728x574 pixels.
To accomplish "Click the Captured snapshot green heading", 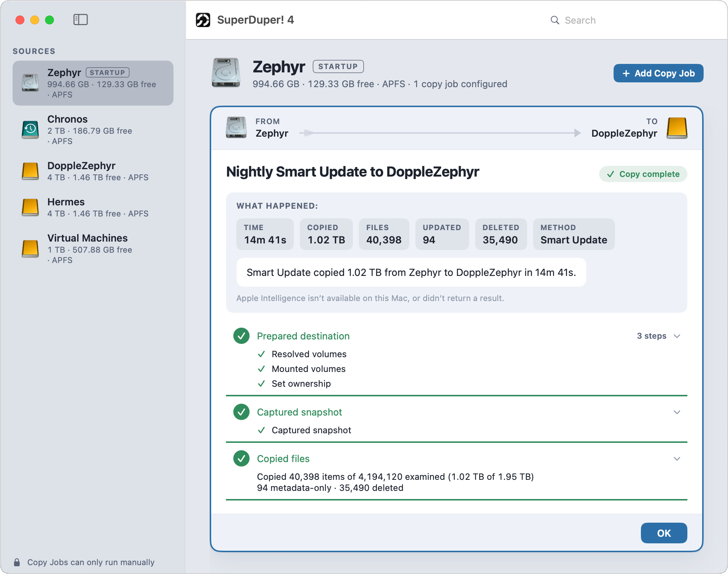I will 299,412.
